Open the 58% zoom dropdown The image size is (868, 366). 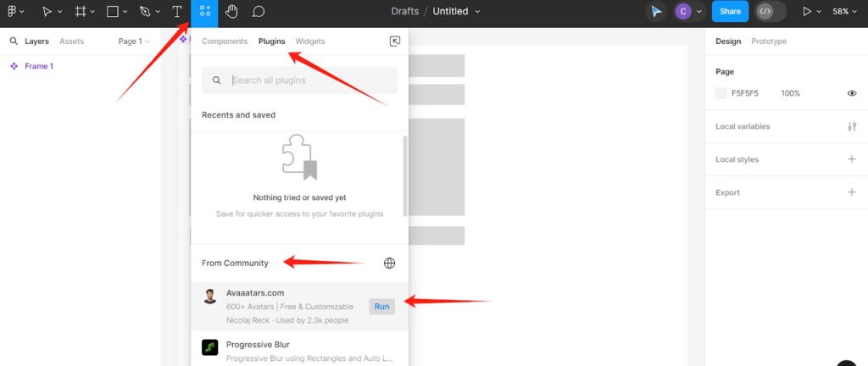(845, 12)
